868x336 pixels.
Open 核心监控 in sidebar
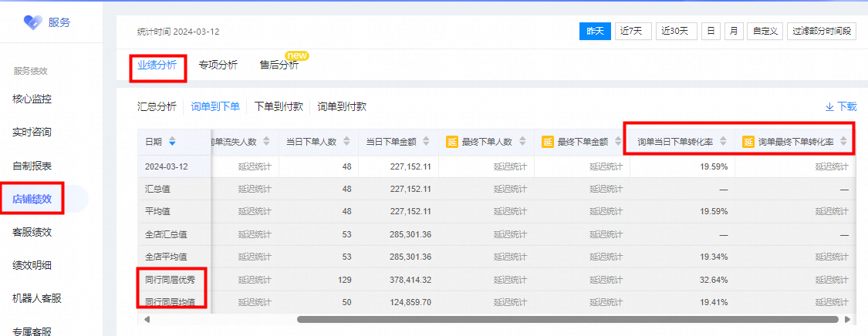(x=32, y=99)
